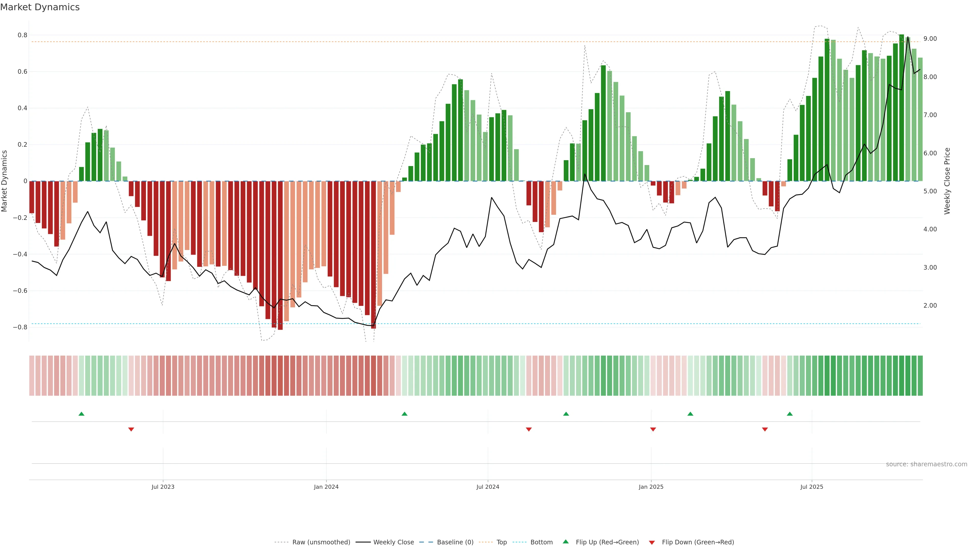Click the Flip Down triangle right after Jan 2025
Viewport: 980px width, 551px height.
(653, 429)
